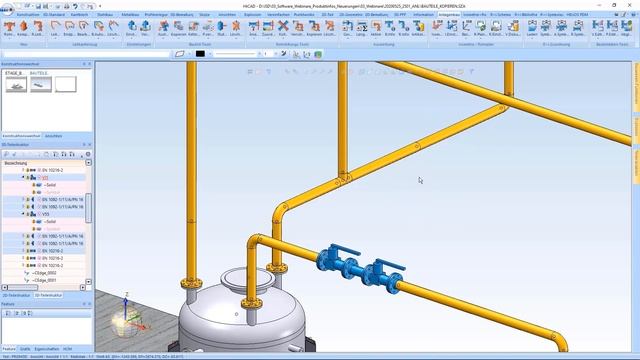Click the Isom... icon in Isometrie/Rohrplan group
The height and width of the screenshot is (360, 640).
tap(437, 28)
